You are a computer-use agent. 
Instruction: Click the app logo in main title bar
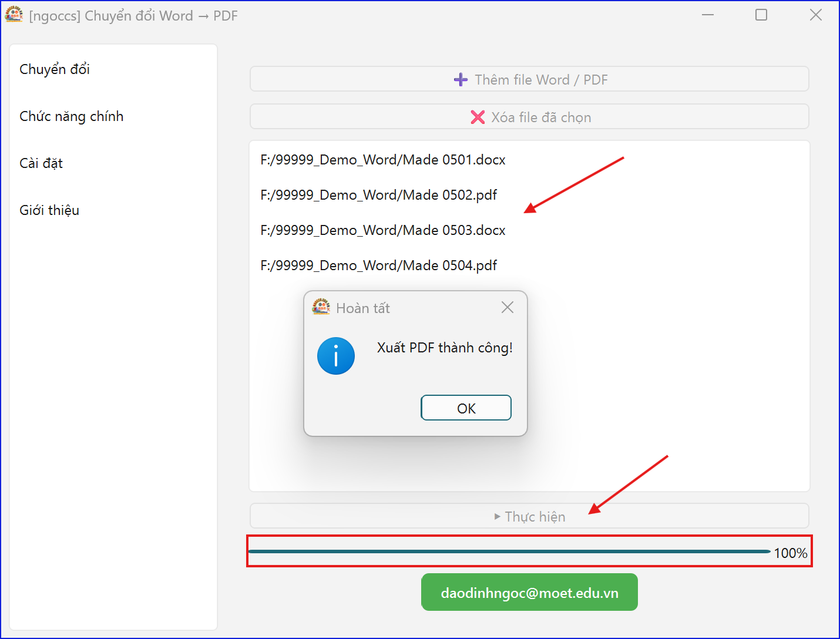pos(14,15)
